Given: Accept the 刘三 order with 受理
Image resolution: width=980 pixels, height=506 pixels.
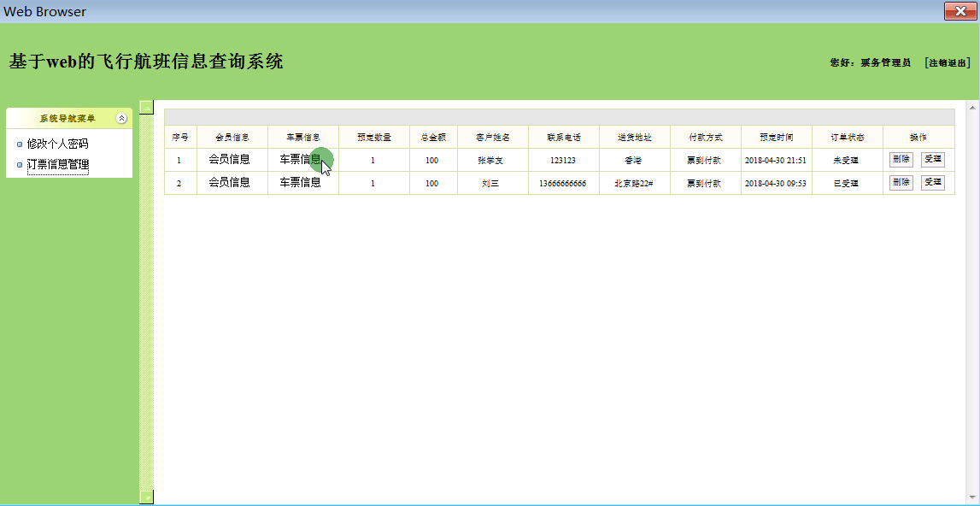Looking at the screenshot, I should [x=932, y=183].
